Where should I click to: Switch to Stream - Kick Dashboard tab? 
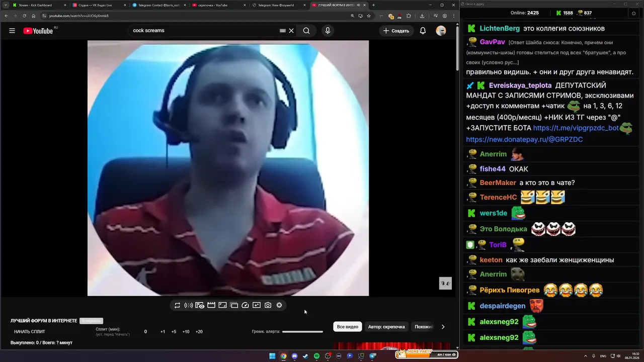(x=38, y=5)
